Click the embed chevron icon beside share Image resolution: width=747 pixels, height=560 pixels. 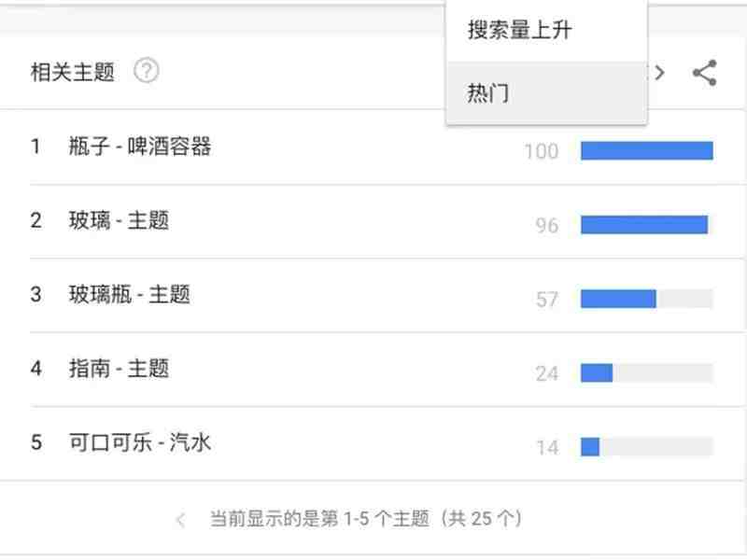(x=659, y=73)
